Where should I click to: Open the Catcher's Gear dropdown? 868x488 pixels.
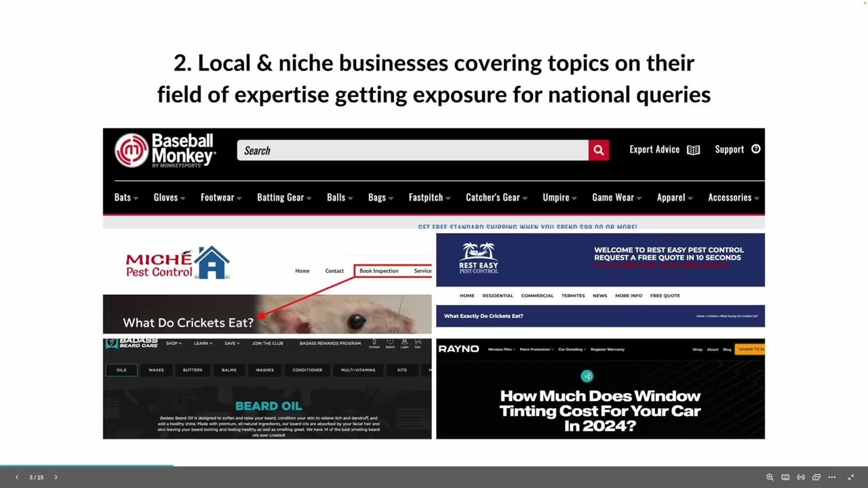click(496, 197)
